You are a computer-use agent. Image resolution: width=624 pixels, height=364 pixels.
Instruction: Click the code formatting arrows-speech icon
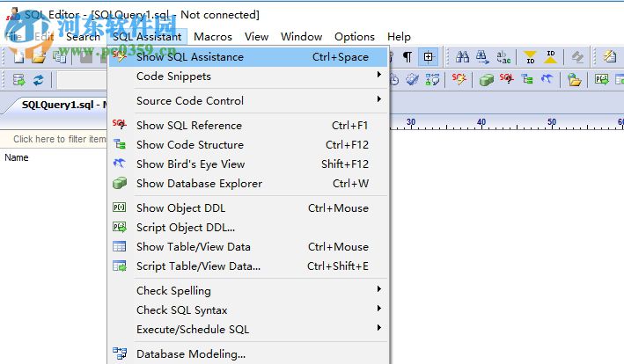pyautogui.click(x=432, y=80)
